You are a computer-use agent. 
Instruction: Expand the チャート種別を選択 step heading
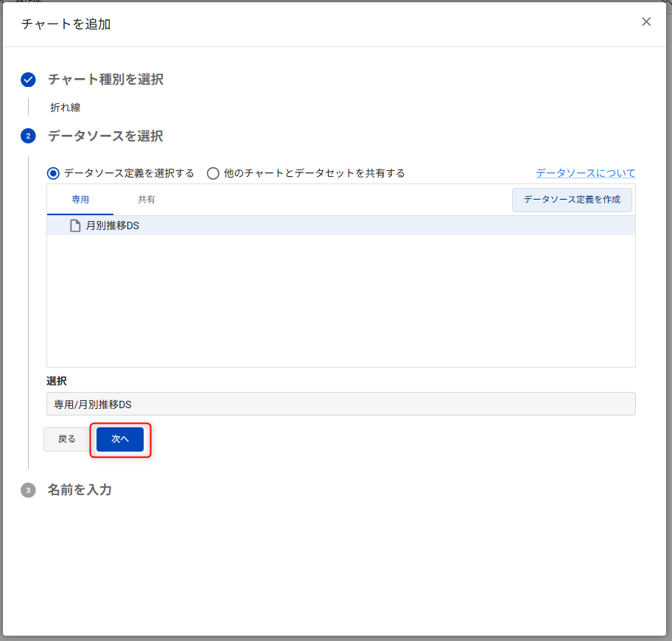pyautogui.click(x=105, y=80)
